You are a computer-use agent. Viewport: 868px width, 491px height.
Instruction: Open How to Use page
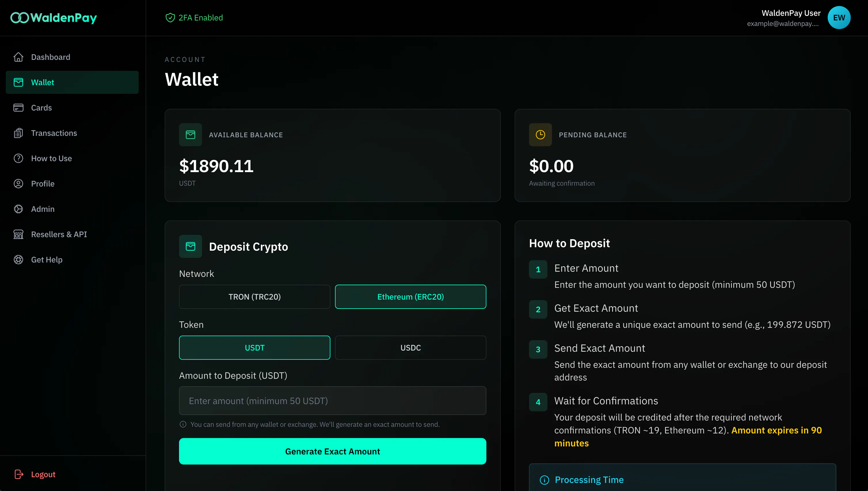point(72,158)
